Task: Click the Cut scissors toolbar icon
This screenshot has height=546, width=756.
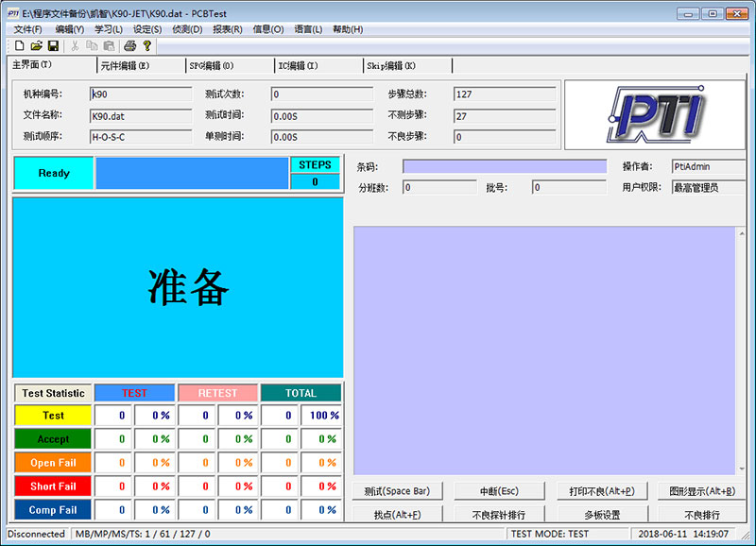Action: point(75,45)
